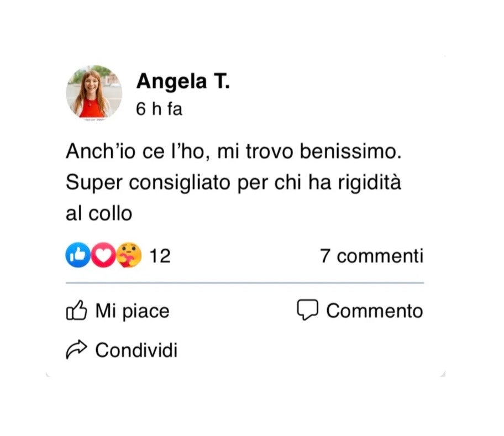Select the Commento button label
This screenshot has width=504, height=436.
(x=375, y=311)
